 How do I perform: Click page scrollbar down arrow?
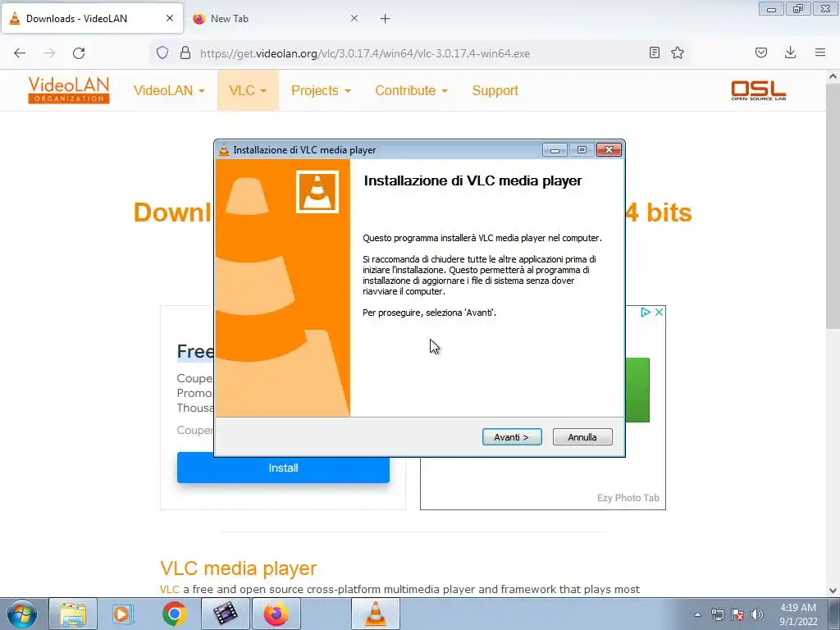[x=833, y=591]
